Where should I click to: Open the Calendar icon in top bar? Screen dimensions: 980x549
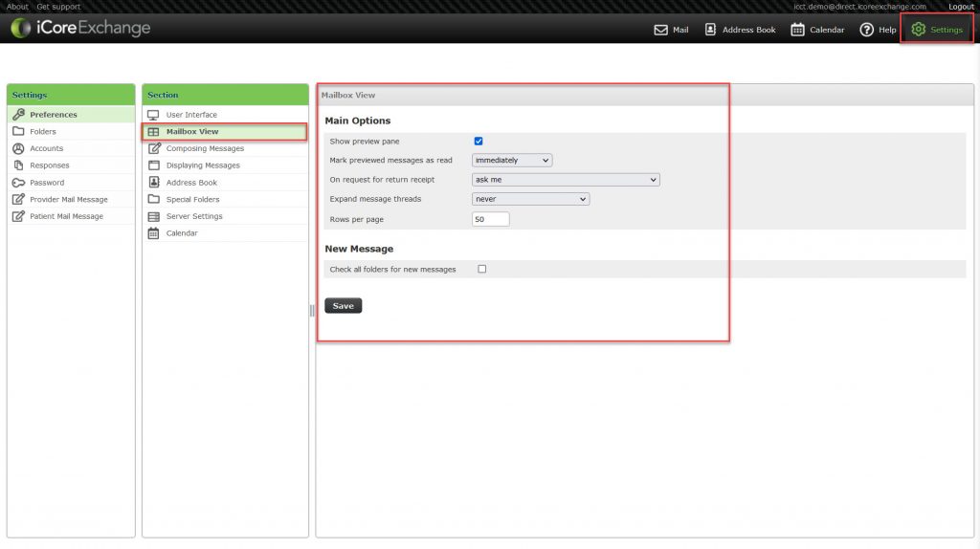click(x=797, y=30)
